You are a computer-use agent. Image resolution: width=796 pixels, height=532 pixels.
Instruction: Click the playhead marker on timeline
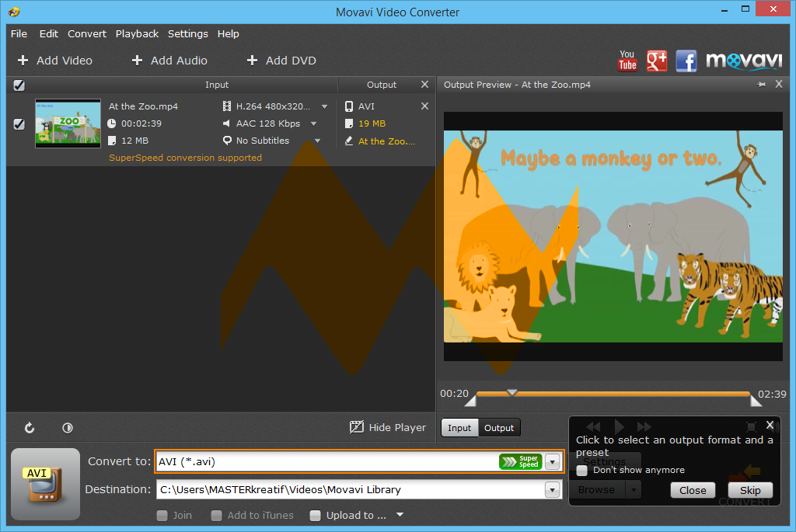point(511,392)
